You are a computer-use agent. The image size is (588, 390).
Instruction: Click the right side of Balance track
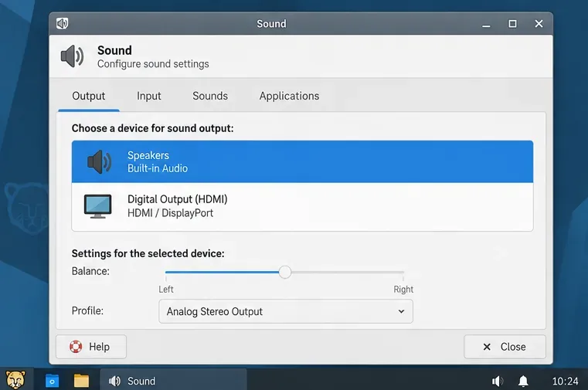pos(347,273)
